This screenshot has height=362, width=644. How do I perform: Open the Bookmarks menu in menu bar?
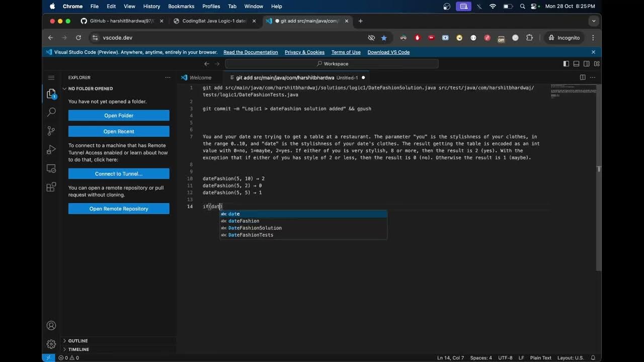(180, 7)
